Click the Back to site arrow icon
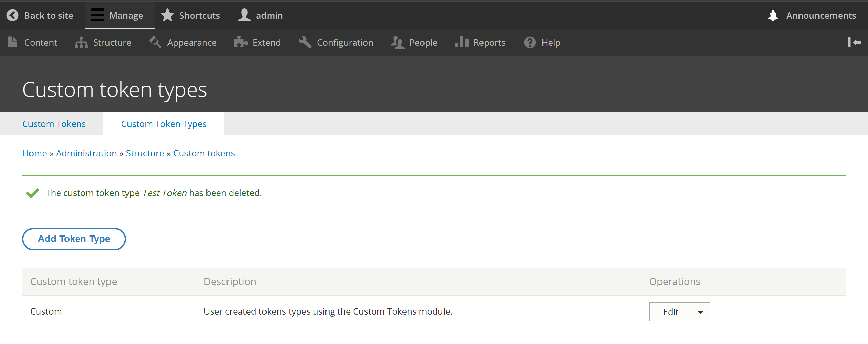 click(13, 15)
